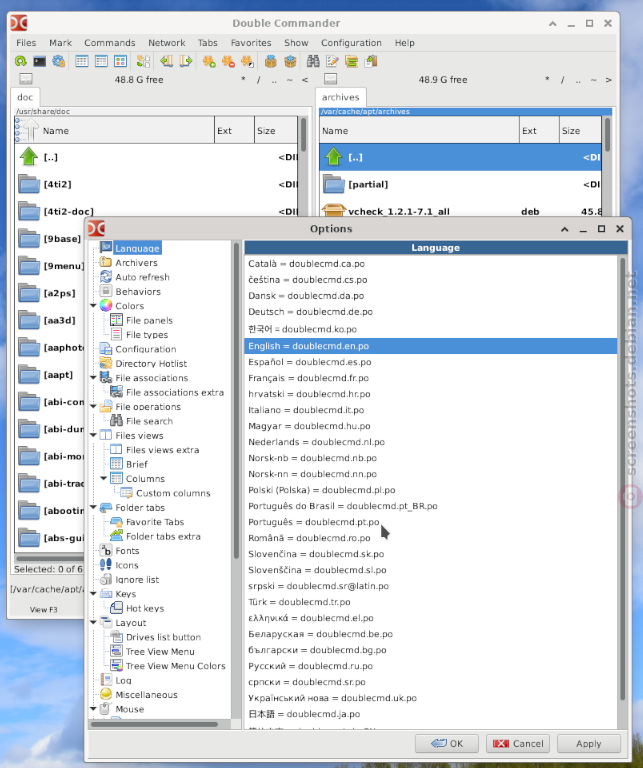Select Auto refresh in the options tree

142,277
